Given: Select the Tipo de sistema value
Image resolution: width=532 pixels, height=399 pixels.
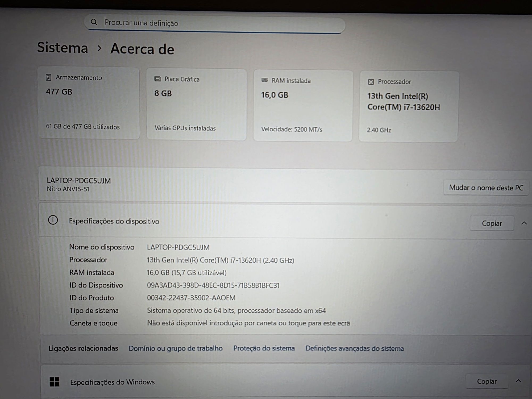Looking at the screenshot, I should click(236, 310).
